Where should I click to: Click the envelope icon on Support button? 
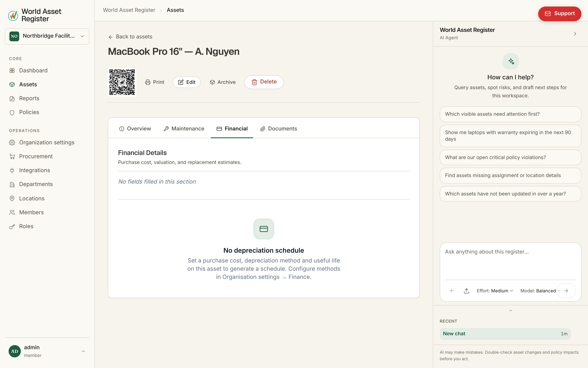(x=548, y=14)
